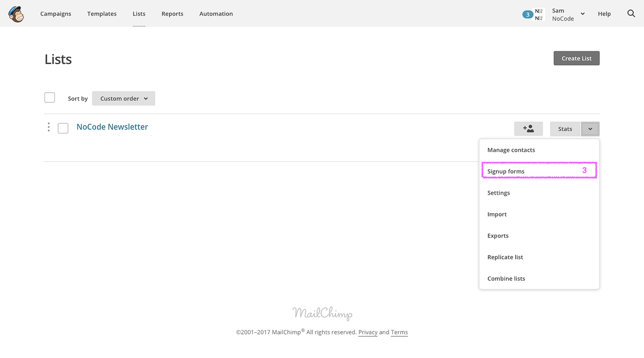Open the Automation tab
Image resolution: width=644 pixels, height=358 pixels.
pos(216,14)
